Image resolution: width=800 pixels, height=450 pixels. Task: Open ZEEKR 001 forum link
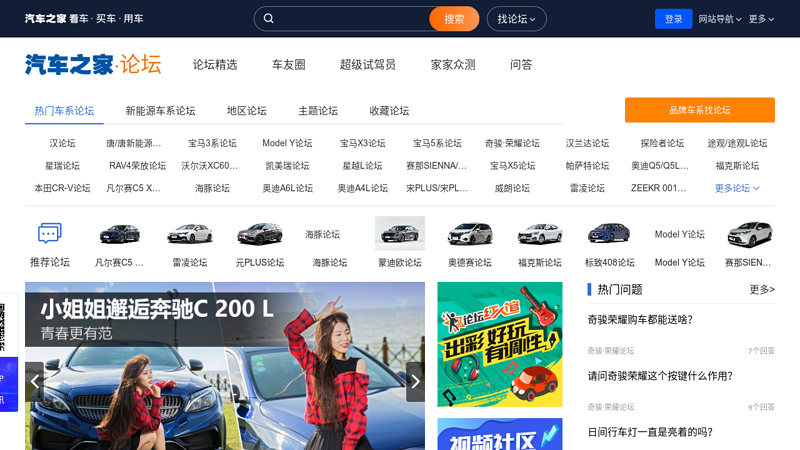(x=658, y=188)
